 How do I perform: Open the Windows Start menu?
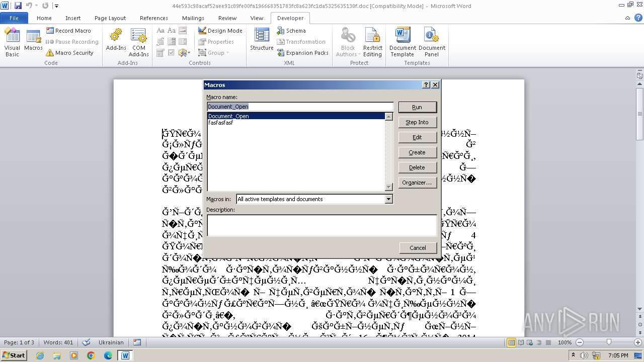pyautogui.click(x=14, y=355)
